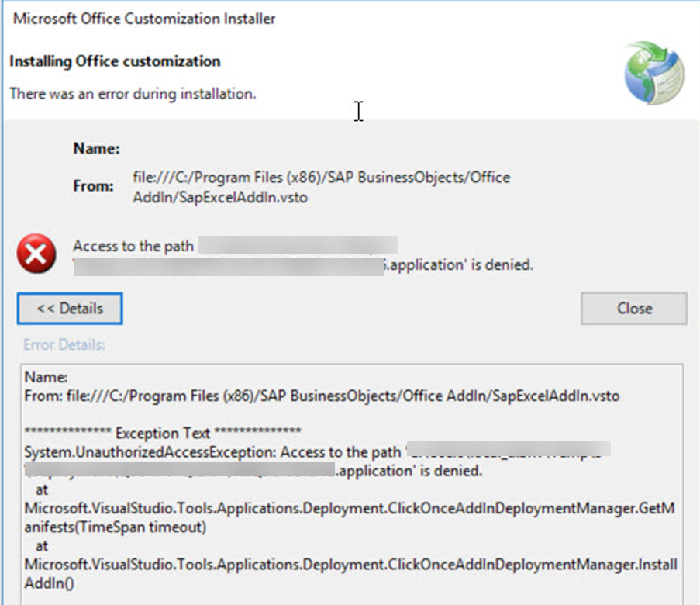Screen dimensions: 700x605
Task: Click the ClickOnceAddInDeploymentManager.Install stack trace line
Action: pos(350,574)
